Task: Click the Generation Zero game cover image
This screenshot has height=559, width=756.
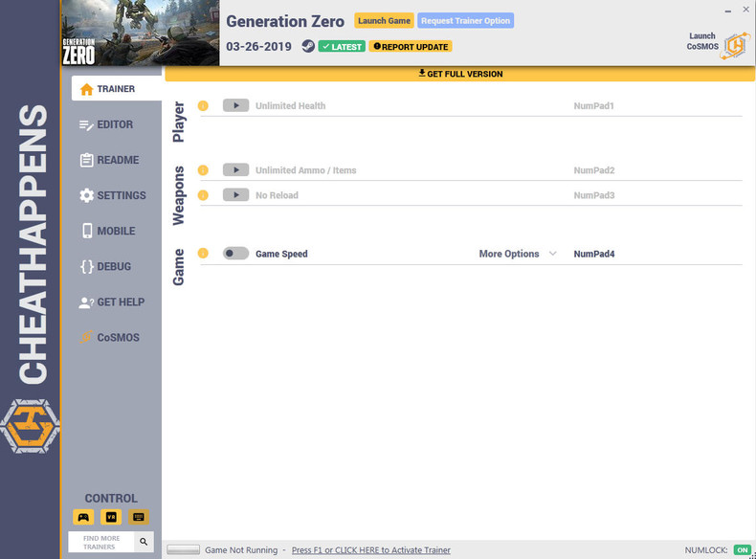Action: pyautogui.click(x=141, y=33)
